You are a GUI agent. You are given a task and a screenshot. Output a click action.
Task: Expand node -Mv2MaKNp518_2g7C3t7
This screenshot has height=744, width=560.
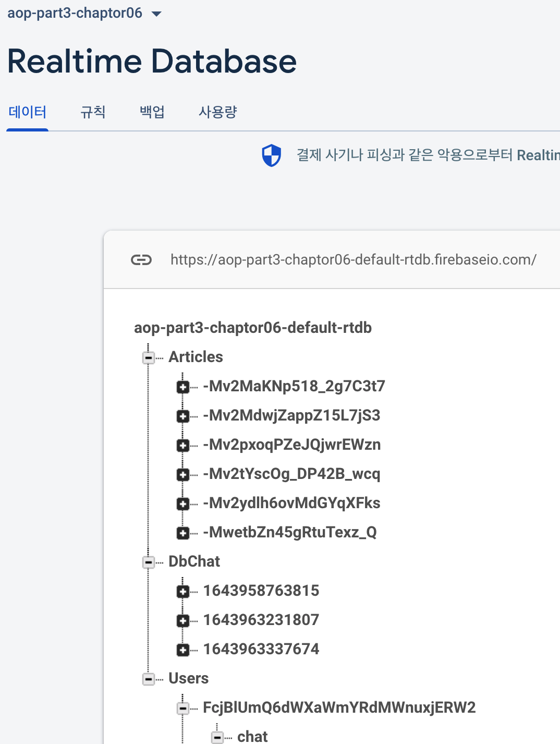183,387
